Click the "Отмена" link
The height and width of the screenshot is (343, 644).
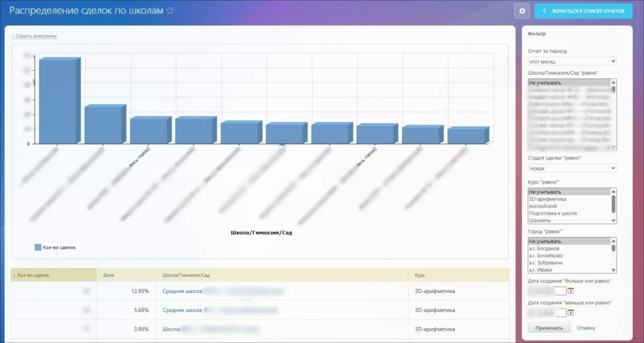[586, 328]
